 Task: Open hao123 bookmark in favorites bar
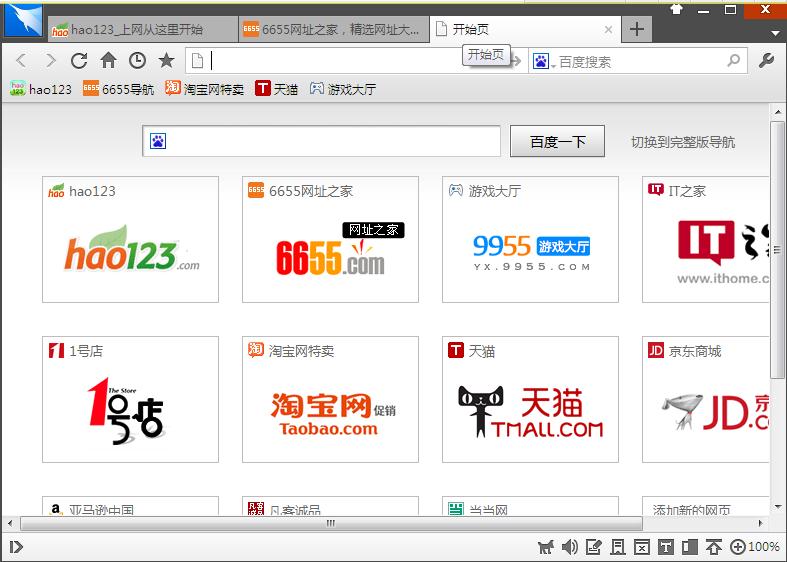point(41,89)
